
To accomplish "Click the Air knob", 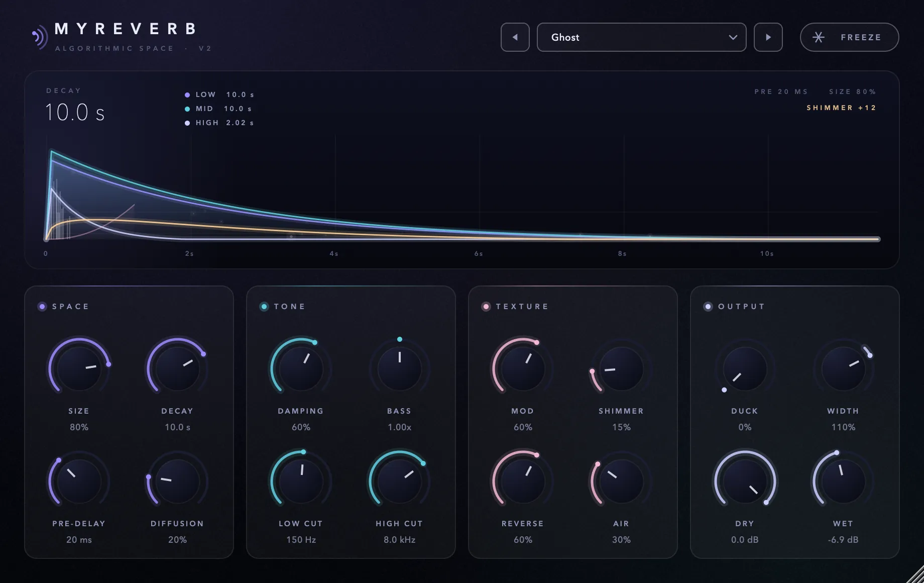I will point(621,481).
